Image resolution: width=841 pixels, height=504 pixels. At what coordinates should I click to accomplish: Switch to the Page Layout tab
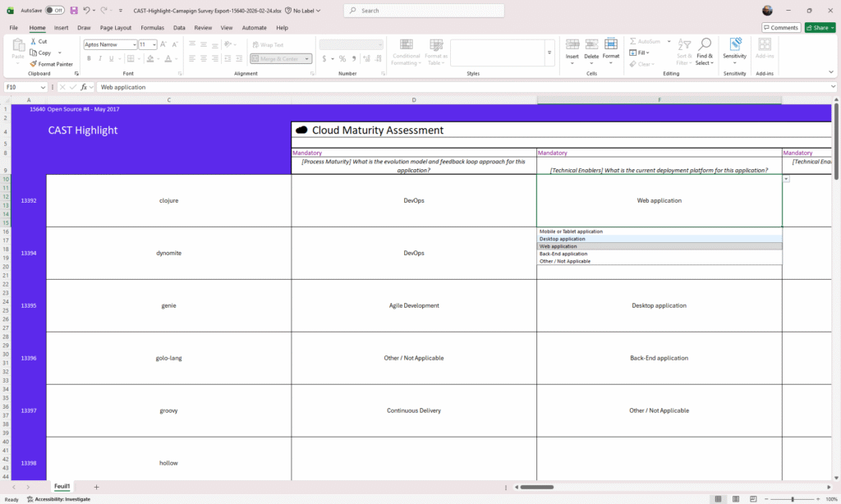point(116,27)
